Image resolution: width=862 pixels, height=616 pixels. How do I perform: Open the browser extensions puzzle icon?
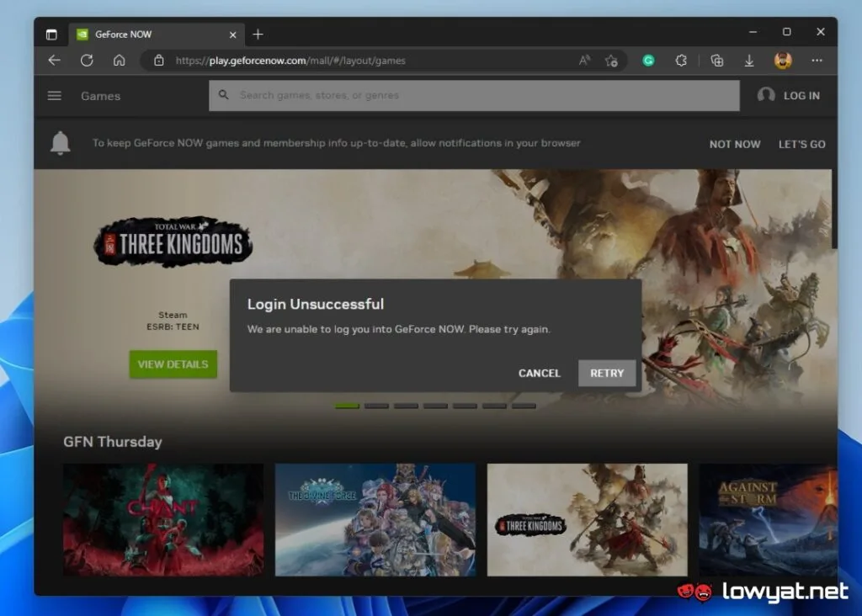(x=681, y=61)
